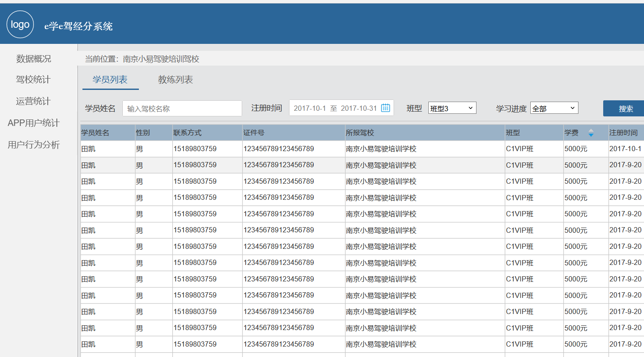Open the 学习进度 全部 dropdown
The image size is (644, 357).
tap(554, 108)
